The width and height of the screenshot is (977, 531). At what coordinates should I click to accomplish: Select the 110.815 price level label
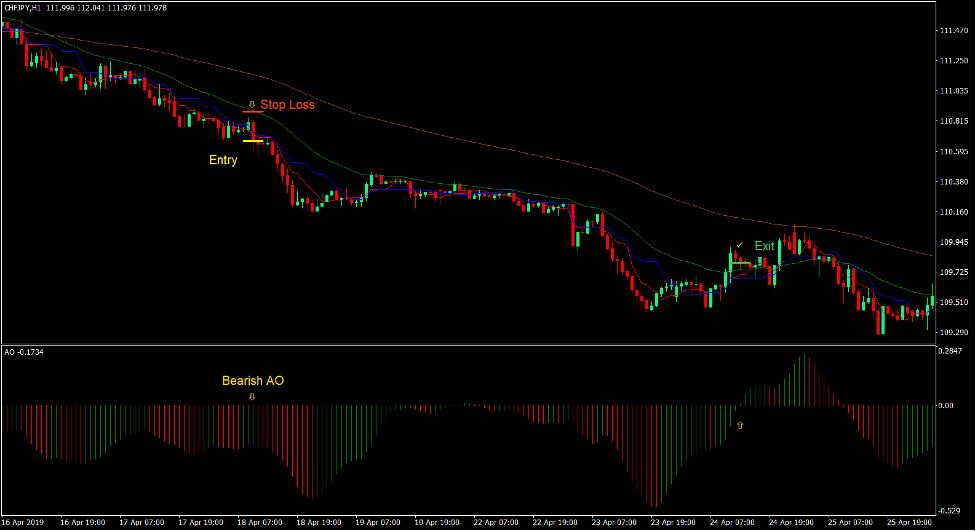coord(954,121)
